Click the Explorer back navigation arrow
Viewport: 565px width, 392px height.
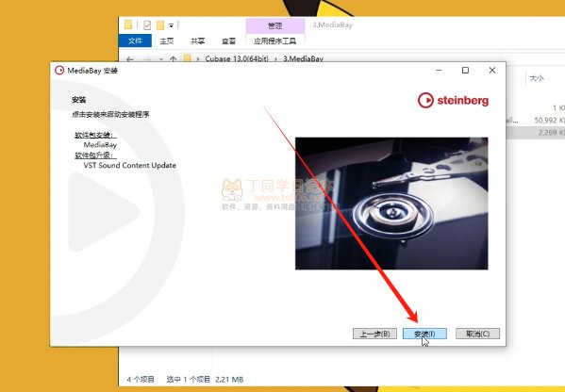pos(130,58)
